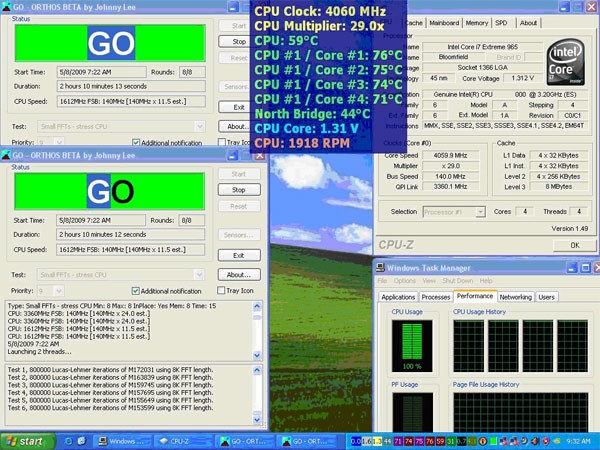This screenshot has width=600, height=450.
Task: Click the Intel Core i7 logo in CPU-Z
Action: coord(566,61)
